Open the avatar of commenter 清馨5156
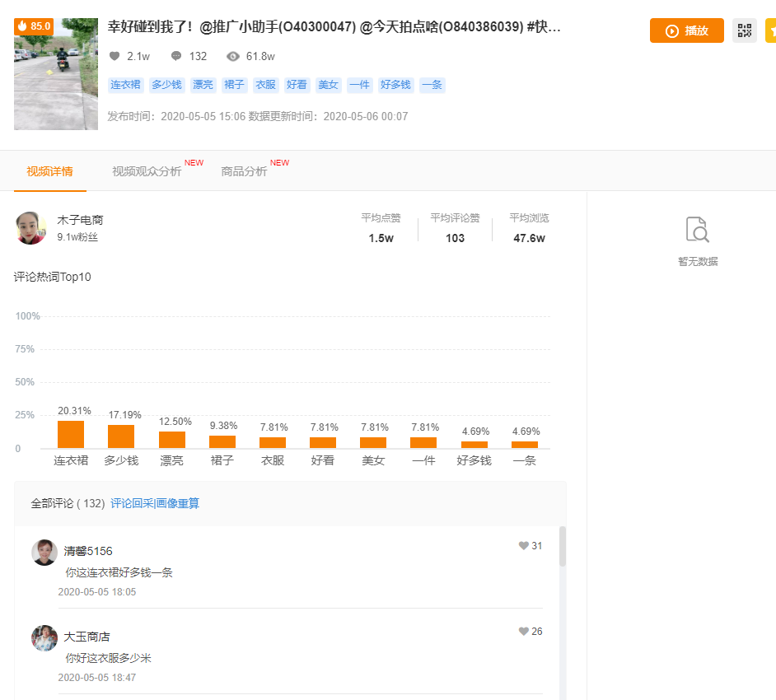Image resolution: width=776 pixels, height=700 pixels. coord(44,552)
